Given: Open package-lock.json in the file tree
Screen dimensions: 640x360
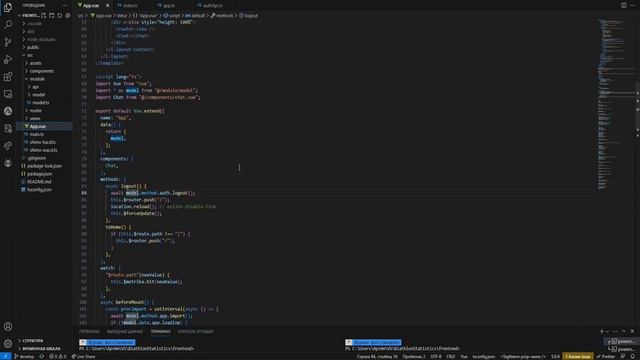Looking at the screenshot, I should (45, 166).
